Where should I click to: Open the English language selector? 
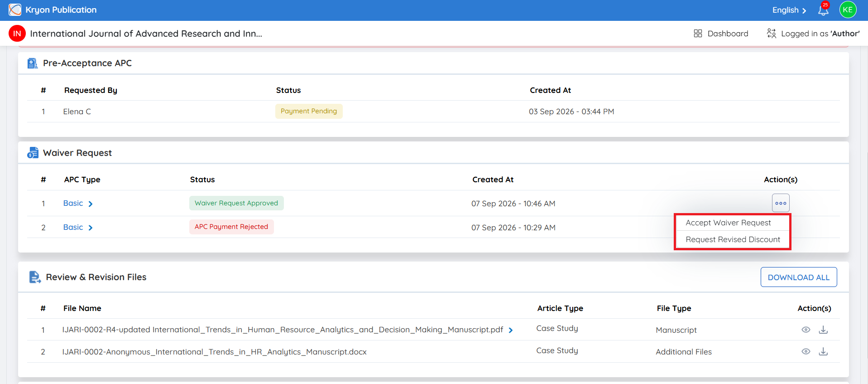click(789, 10)
